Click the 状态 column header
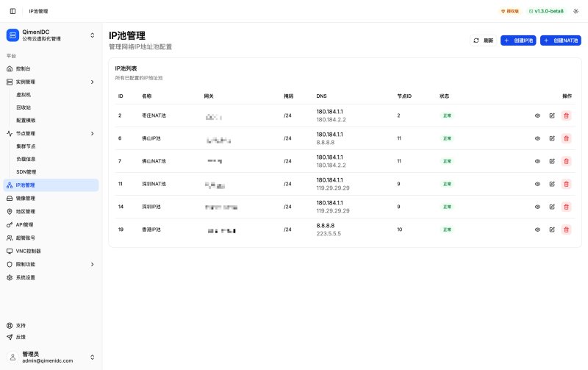The height and width of the screenshot is (370, 588). tap(444, 96)
